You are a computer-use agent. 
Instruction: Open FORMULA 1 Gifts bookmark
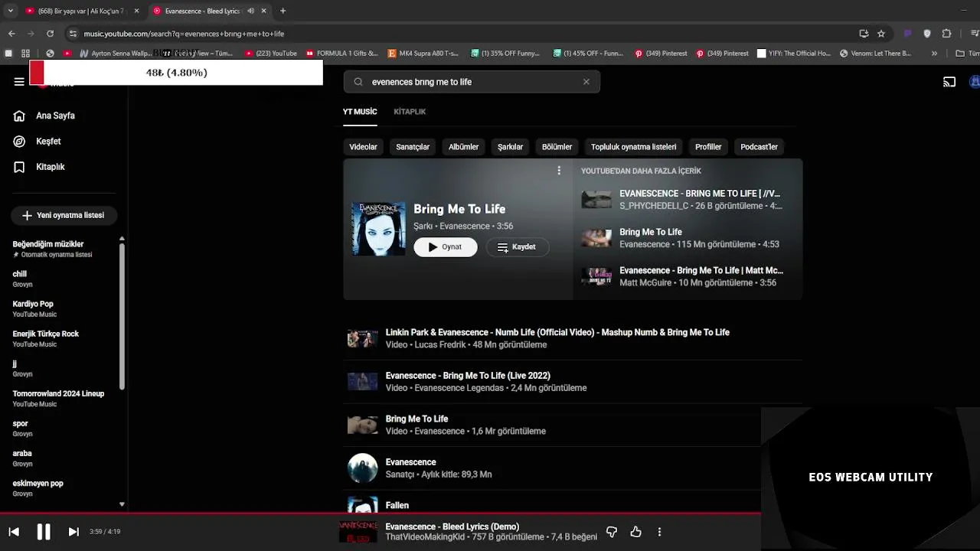[x=342, y=54]
